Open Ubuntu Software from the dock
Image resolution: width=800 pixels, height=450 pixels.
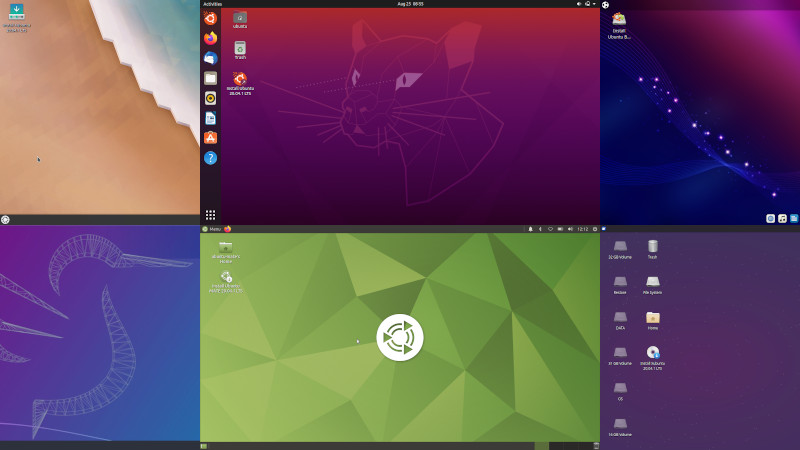[x=210, y=138]
